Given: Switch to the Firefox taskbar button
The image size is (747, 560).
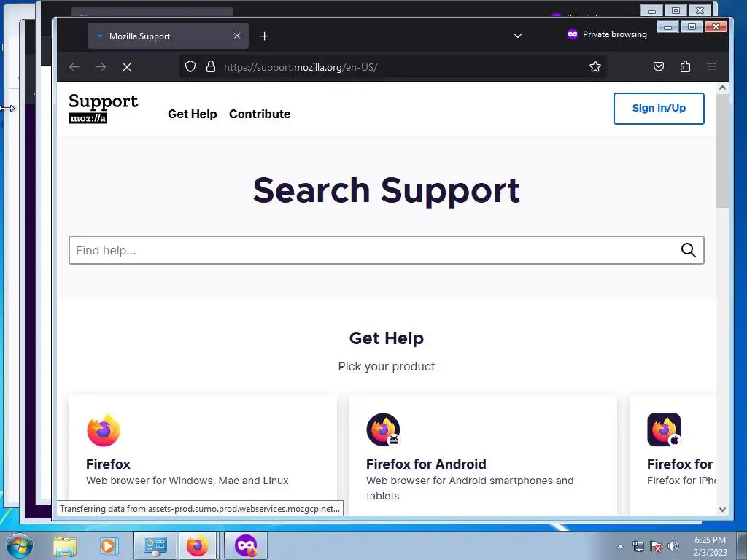Looking at the screenshot, I should click(x=198, y=545).
